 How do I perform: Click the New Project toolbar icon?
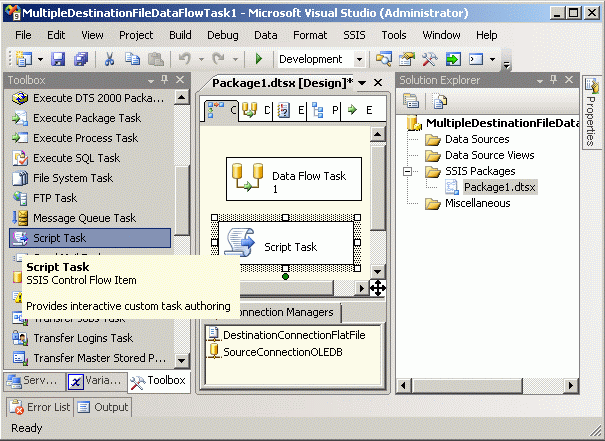(24, 59)
